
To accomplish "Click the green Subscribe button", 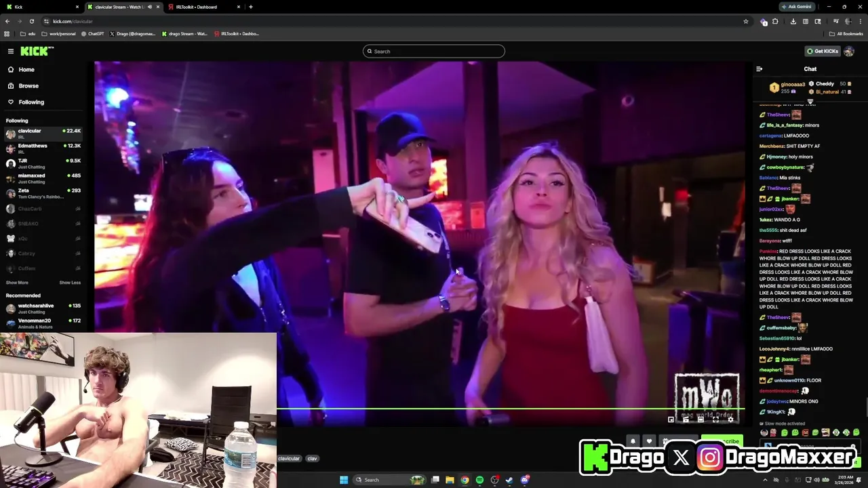I will click(x=722, y=441).
